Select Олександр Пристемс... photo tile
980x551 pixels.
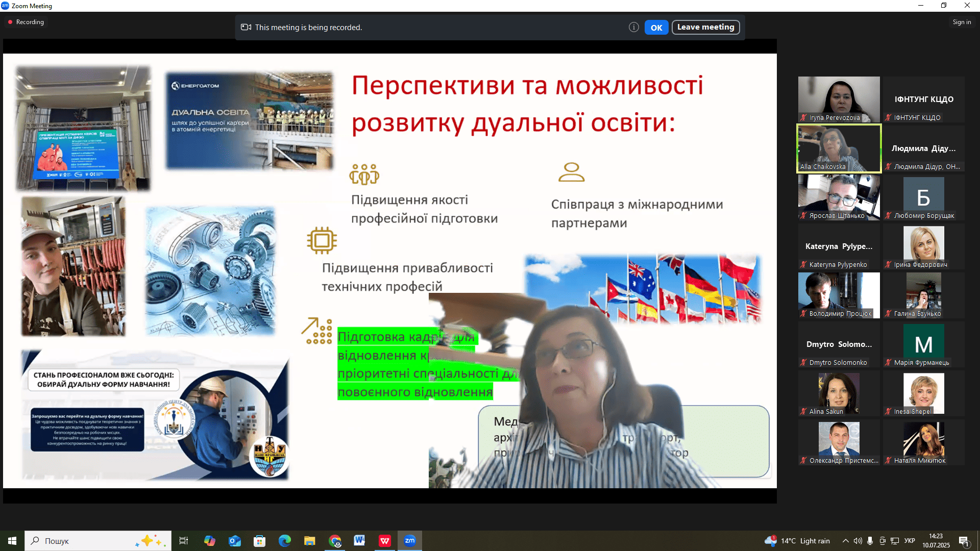(839, 442)
